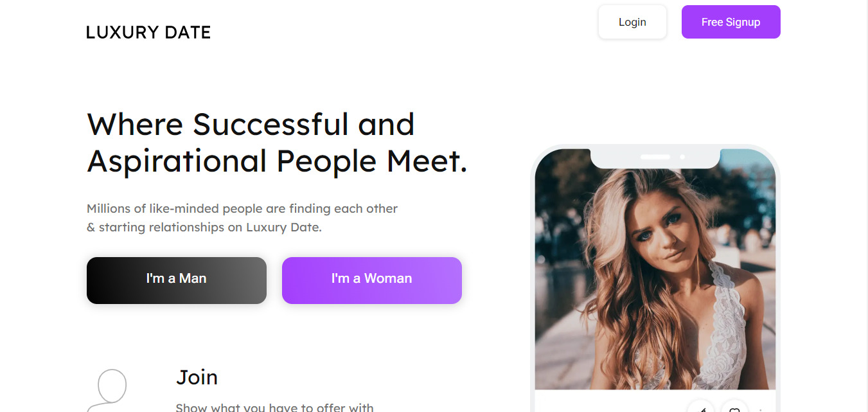This screenshot has width=868, height=412.
Task: Click the Join section heading
Action: click(x=197, y=377)
